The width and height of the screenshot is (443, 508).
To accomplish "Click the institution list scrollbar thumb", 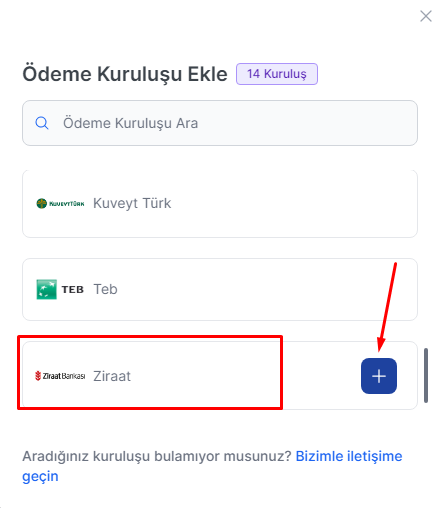I will (426, 375).
